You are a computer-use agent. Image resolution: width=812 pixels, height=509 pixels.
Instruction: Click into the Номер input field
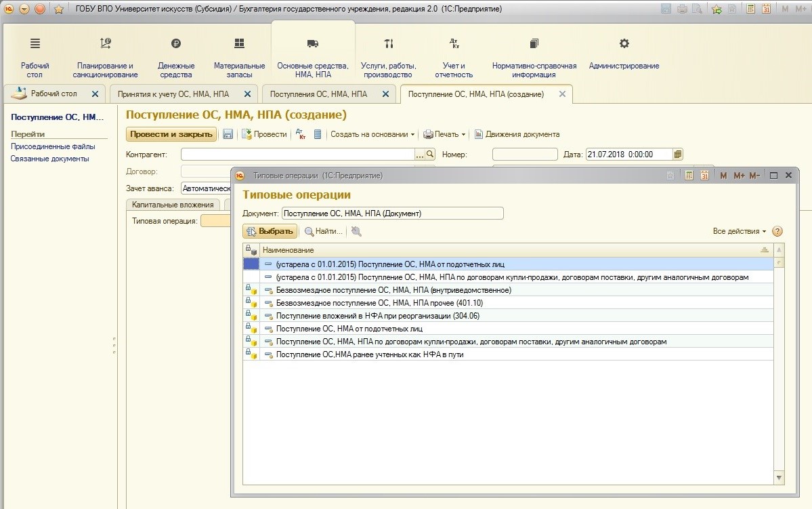[x=524, y=155]
